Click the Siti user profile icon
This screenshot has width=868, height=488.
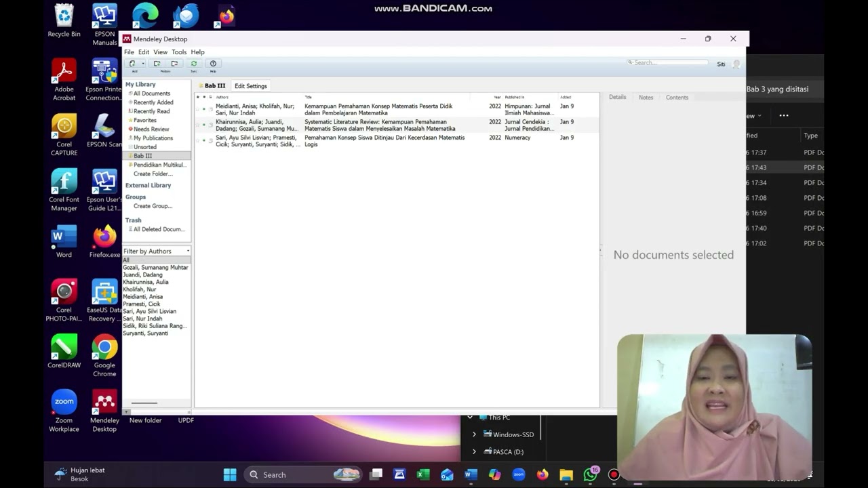[736, 64]
